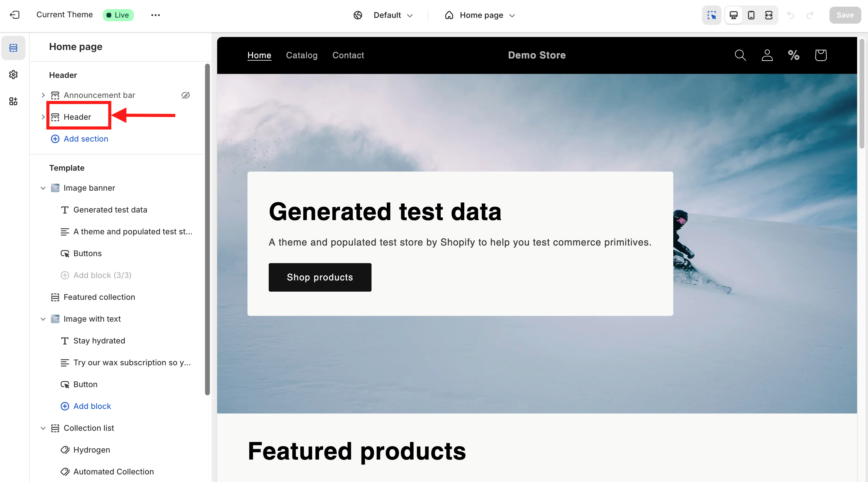
Task: Click the tag icon beside Automated Collection
Action: (x=65, y=472)
